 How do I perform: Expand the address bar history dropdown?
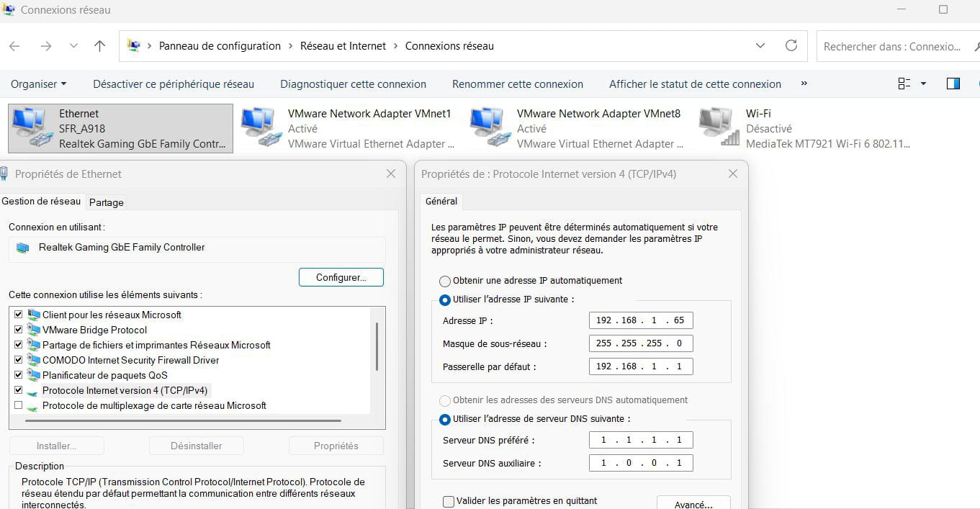[760, 45]
